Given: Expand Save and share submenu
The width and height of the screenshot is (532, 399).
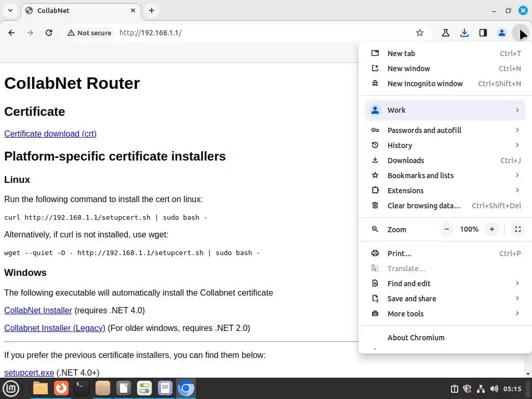Looking at the screenshot, I should pyautogui.click(x=445, y=299).
